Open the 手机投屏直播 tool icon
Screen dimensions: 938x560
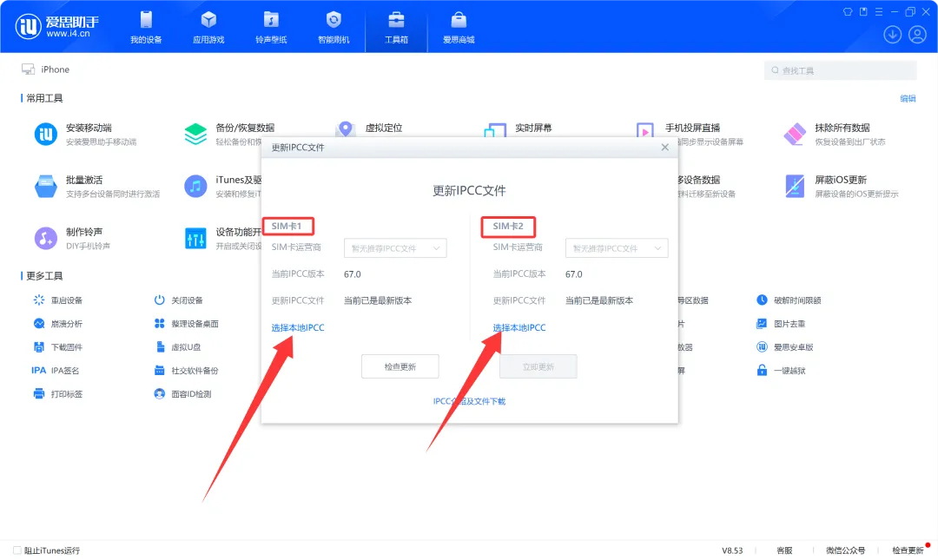tap(644, 130)
